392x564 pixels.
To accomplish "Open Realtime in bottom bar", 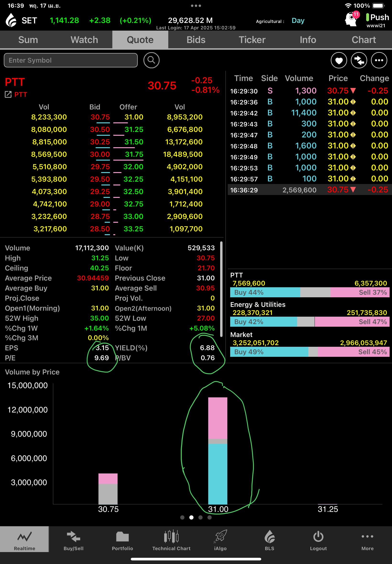I will [x=24, y=539].
